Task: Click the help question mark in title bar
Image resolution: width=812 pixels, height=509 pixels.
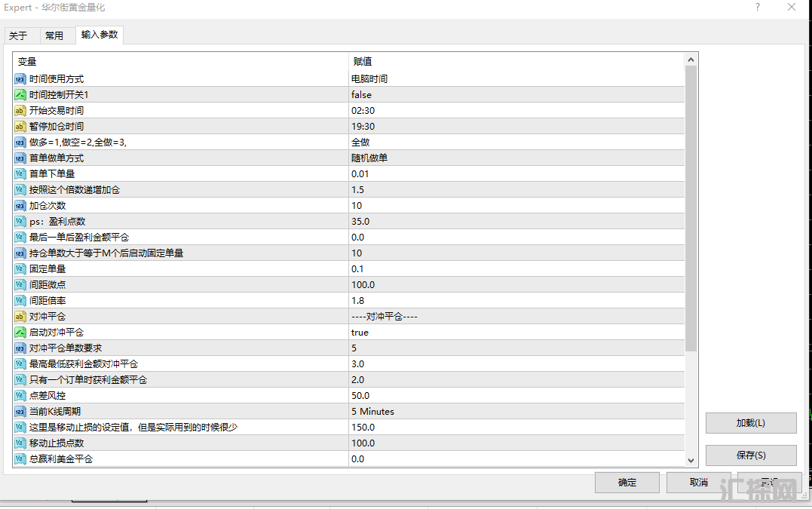Action: coord(757,8)
